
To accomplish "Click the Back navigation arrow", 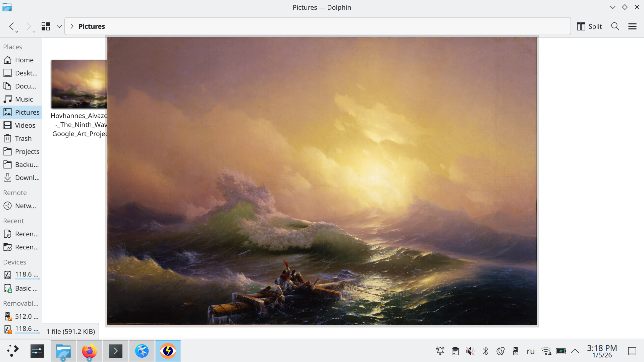I will click(12, 26).
